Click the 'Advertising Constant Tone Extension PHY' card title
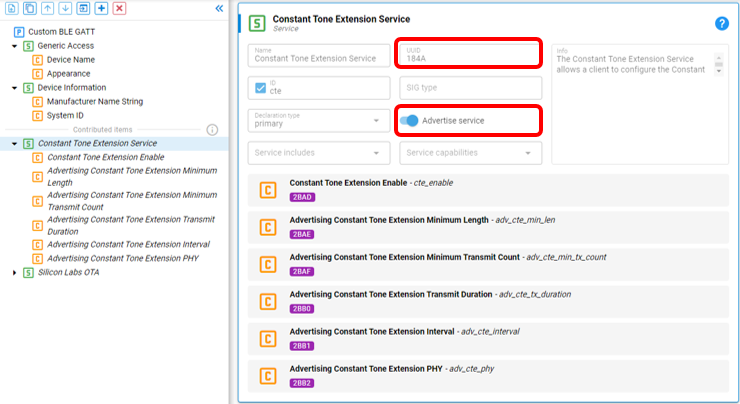Screen dimensions: 740x404 coord(366,369)
